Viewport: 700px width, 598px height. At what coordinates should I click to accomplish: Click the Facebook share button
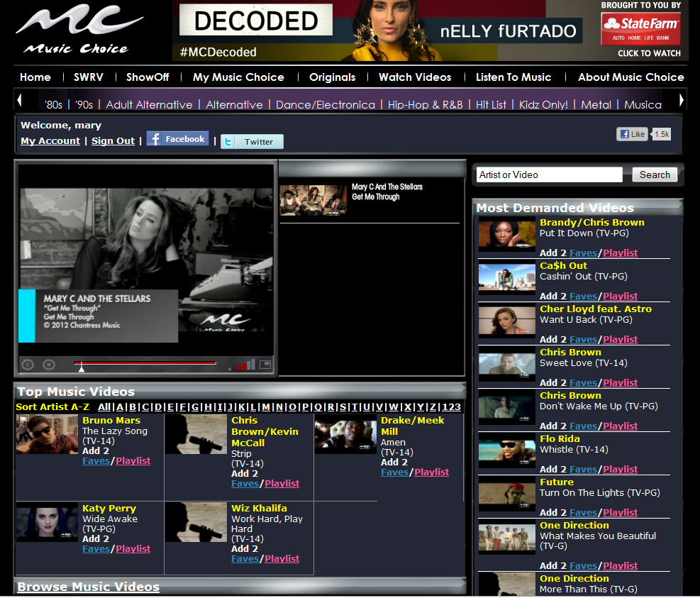177,139
